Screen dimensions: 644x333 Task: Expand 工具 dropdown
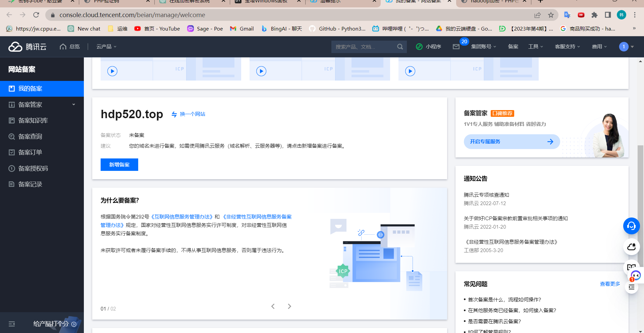coord(536,47)
